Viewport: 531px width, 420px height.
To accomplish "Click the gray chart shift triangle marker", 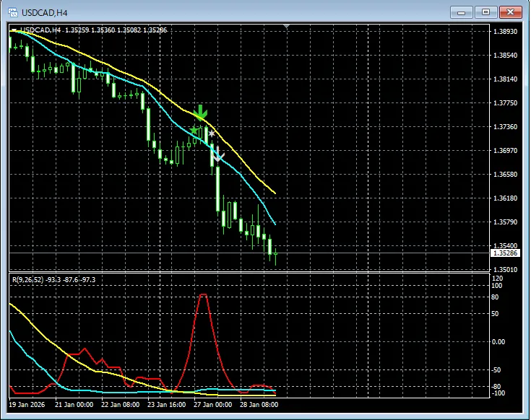I will click(x=287, y=27).
